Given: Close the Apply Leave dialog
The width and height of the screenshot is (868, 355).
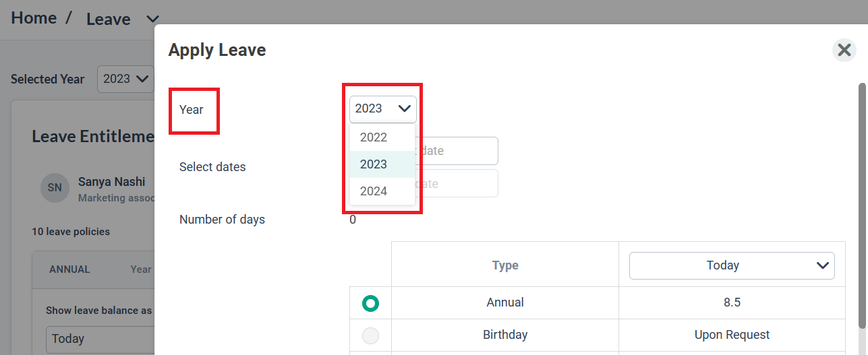Looking at the screenshot, I should pos(844,50).
